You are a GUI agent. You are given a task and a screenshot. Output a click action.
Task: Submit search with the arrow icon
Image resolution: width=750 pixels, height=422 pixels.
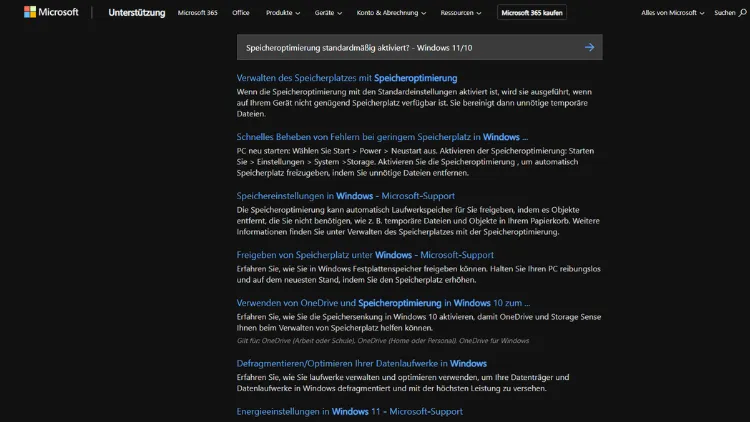pyautogui.click(x=589, y=47)
